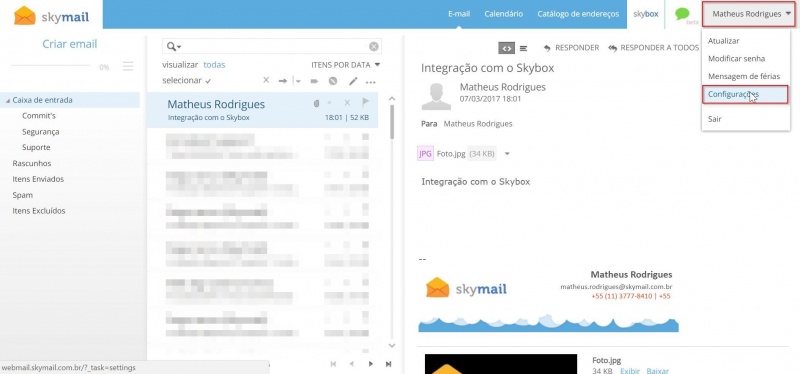Go to the E-mail tab
Image resolution: width=800 pixels, height=374 pixels.
[459, 14]
